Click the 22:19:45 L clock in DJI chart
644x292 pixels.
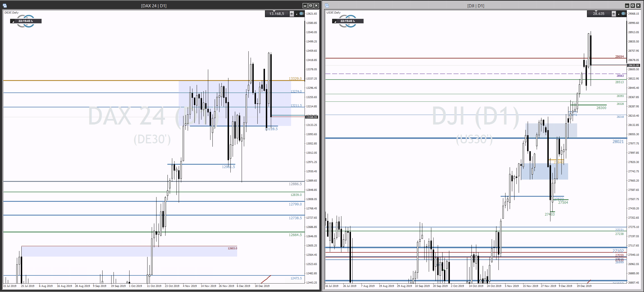click(x=348, y=21)
